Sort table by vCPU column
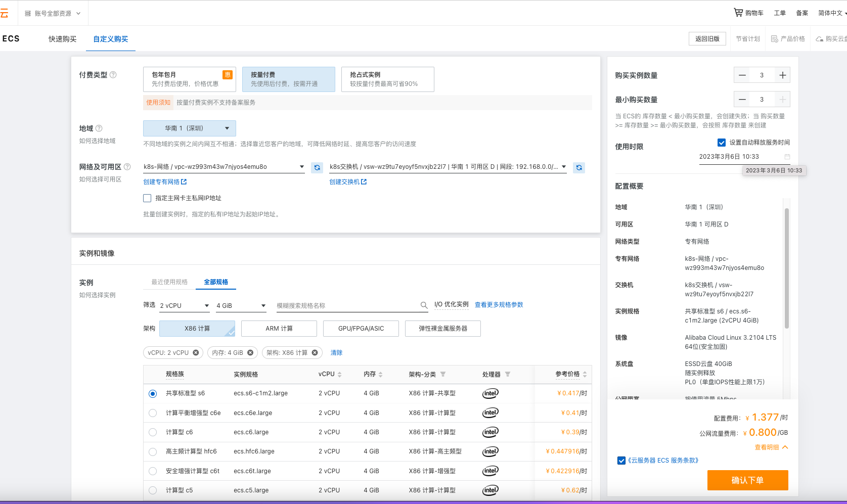This screenshot has height=504, width=847. tap(340, 375)
